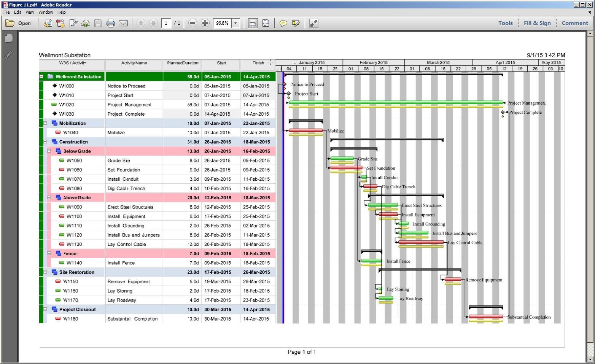
Task: Go to next page with down arrow
Action: (x=153, y=23)
